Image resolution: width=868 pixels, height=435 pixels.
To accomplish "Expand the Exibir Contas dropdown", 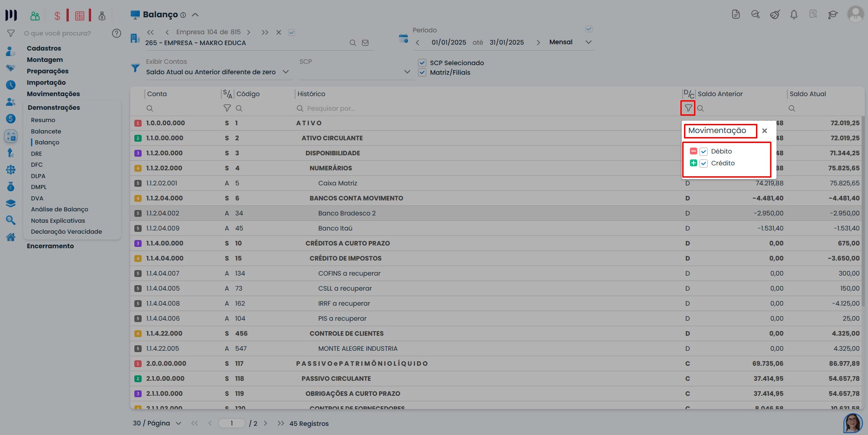I will click(286, 72).
